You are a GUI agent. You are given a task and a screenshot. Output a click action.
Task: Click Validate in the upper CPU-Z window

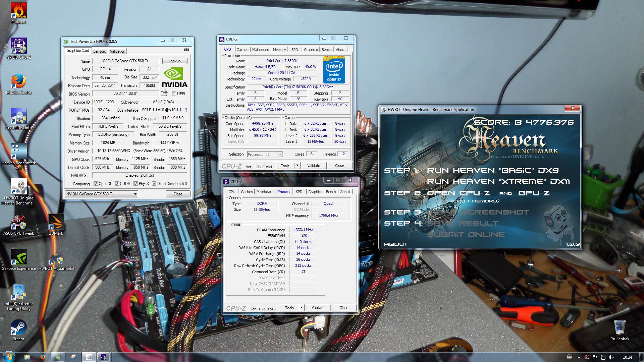314,166
